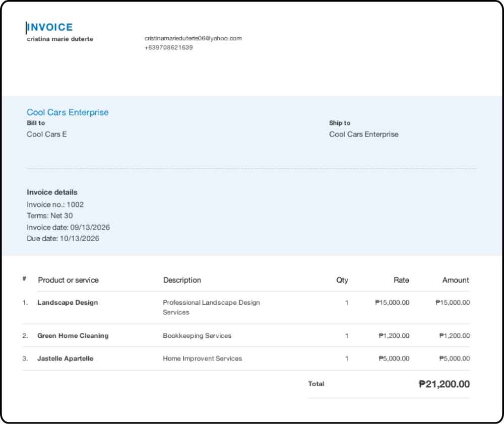Select the phone number +639708621639
Image resolution: width=504 pixels, height=424 pixels.
(168, 47)
